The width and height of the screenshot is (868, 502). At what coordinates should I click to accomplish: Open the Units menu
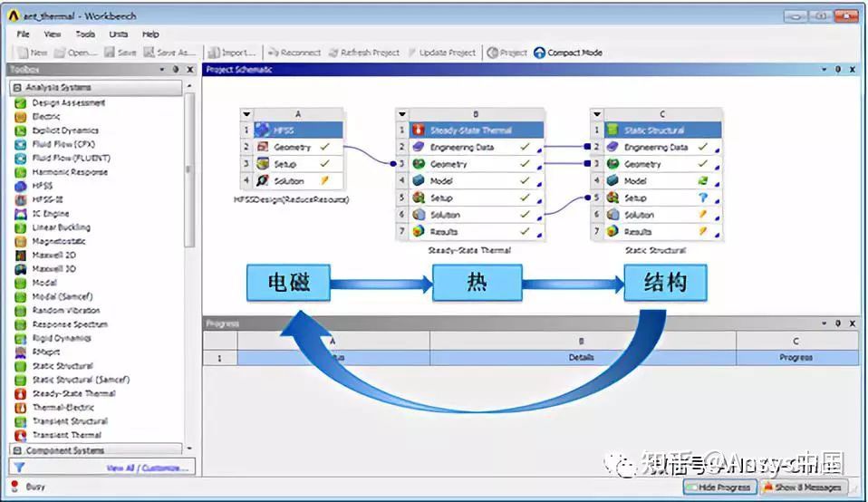[x=119, y=34]
